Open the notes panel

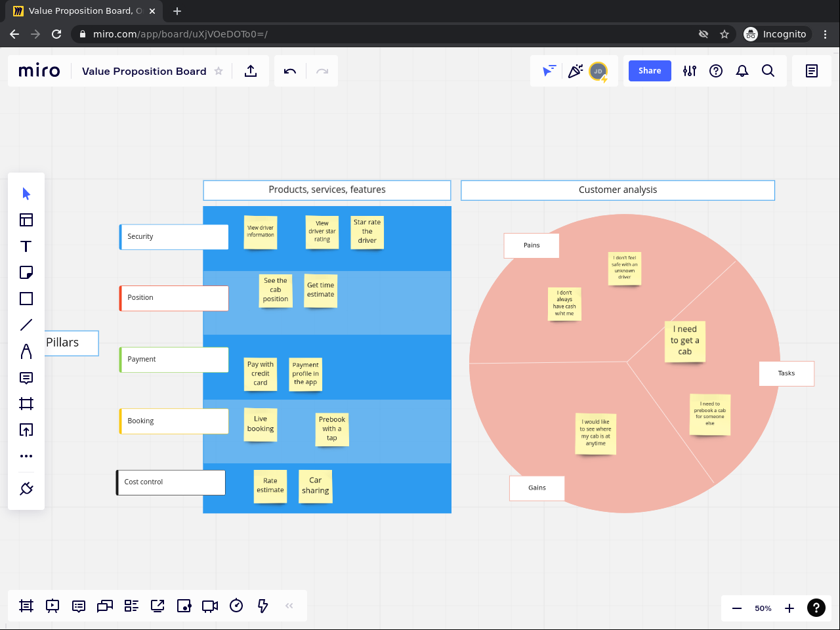point(812,71)
